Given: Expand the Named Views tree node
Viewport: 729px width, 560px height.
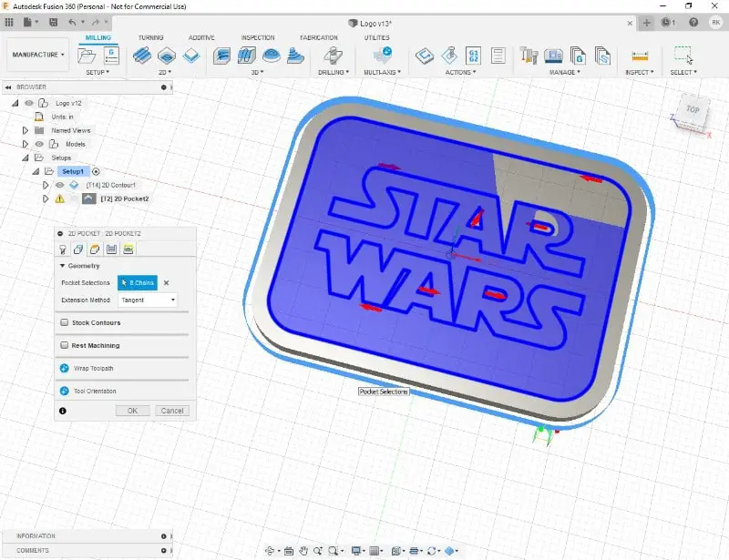Looking at the screenshot, I should (x=26, y=130).
